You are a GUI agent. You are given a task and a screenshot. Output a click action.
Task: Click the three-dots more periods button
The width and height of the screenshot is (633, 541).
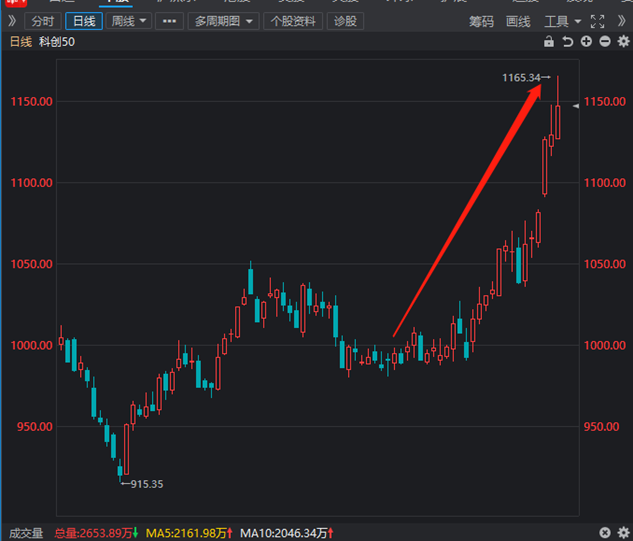pos(170,21)
